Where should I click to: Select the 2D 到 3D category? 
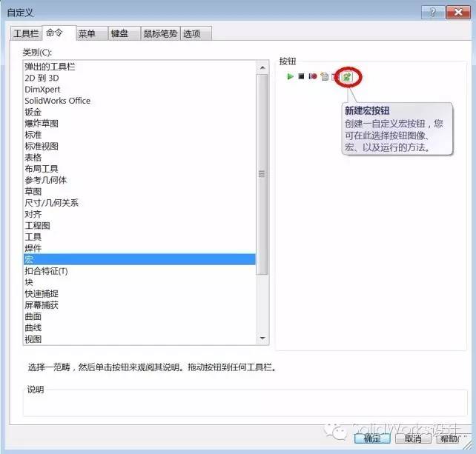(139, 78)
